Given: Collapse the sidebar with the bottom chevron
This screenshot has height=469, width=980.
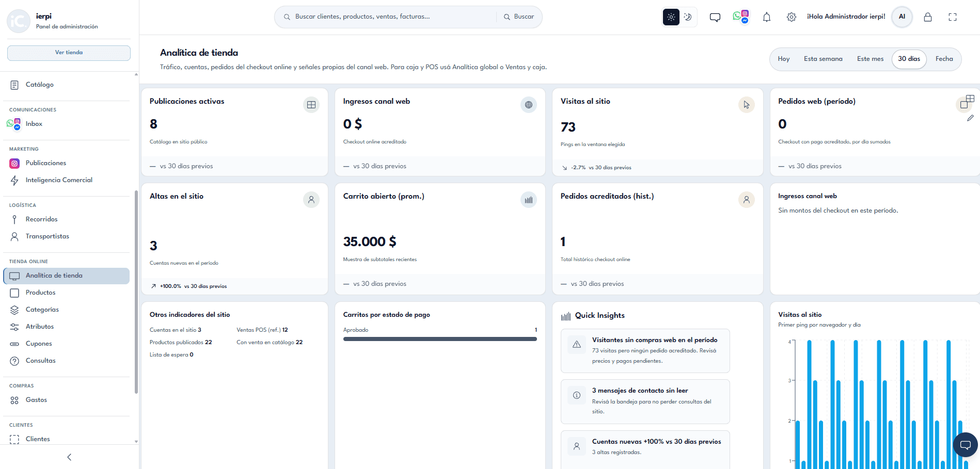Looking at the screenshot, I should pos(69,457).
